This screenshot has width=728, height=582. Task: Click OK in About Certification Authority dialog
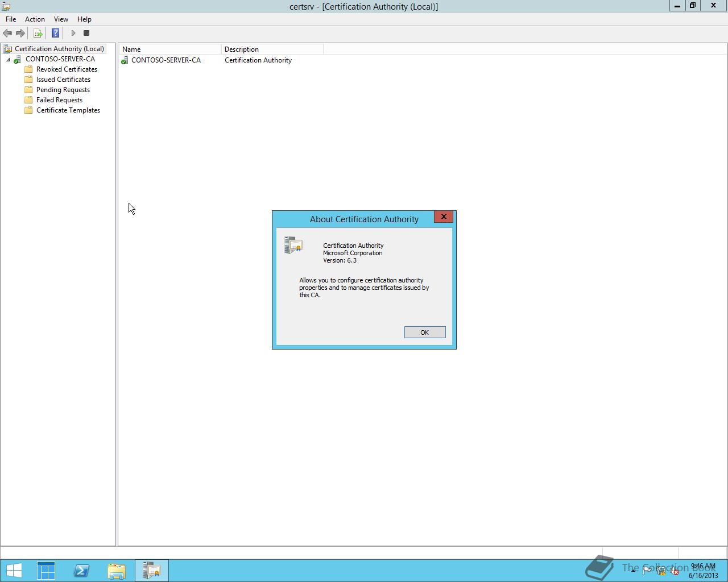point(425,332)
